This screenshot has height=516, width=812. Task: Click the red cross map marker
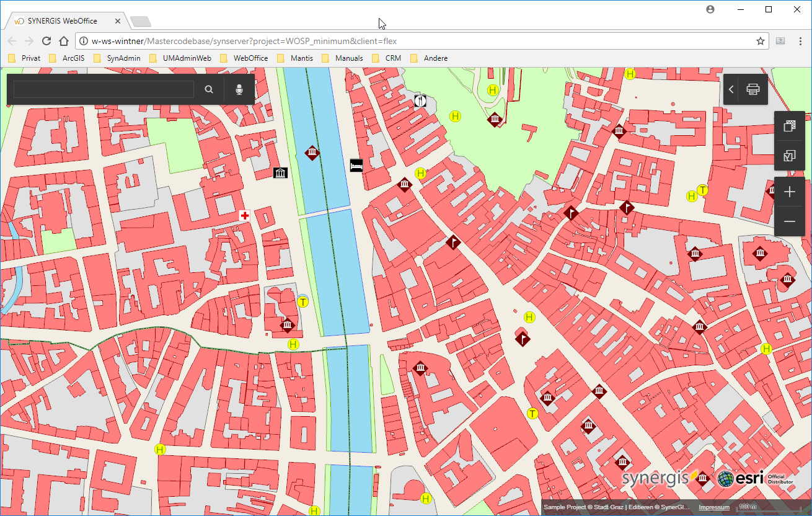click(245, 215)
